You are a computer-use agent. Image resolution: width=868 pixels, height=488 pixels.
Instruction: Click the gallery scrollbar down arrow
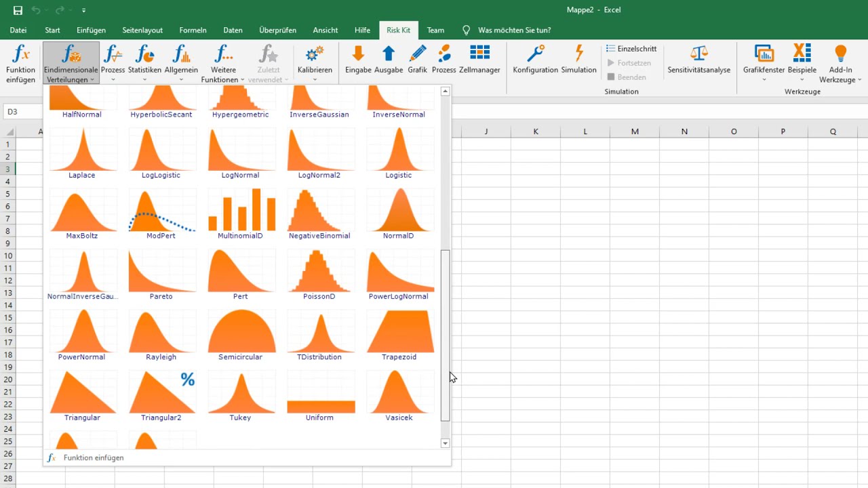[x=445, y=443]
